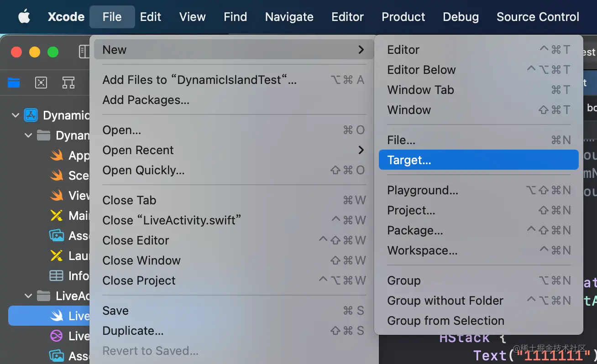Choose Group without Folder
This screenshot has height=364, width=597.
(479, 301)
